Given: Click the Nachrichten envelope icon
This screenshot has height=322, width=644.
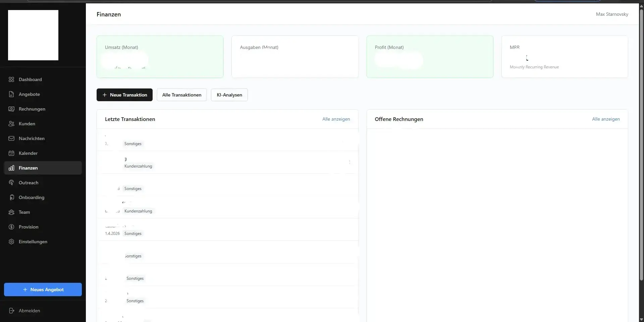Looking at the screenshot, I should click(x=11, y=138).
